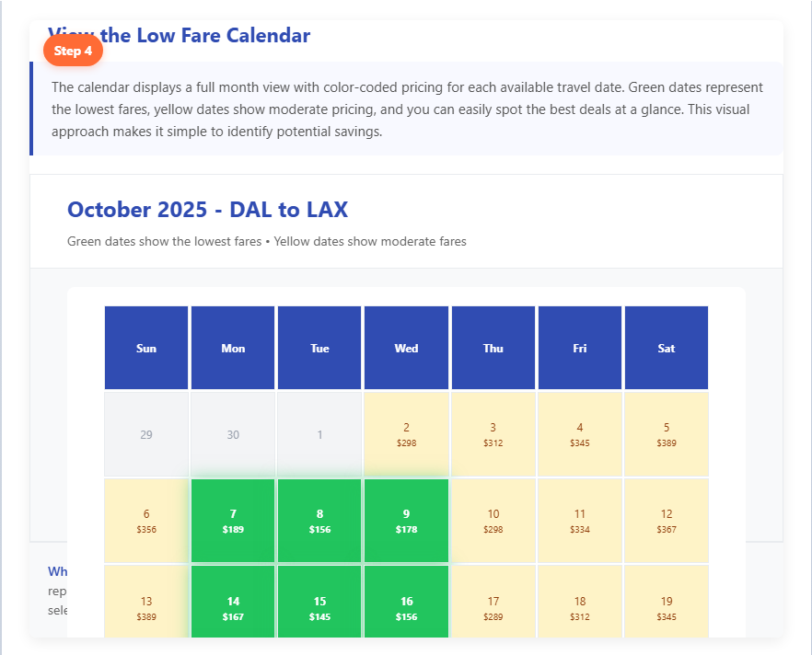Click the Wed column header
This screenshot has width=812, height=655.
pos(406,349)
